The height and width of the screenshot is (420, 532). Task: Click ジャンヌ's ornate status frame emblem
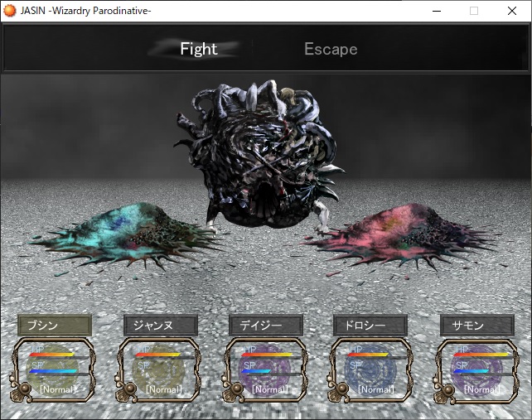161,369
